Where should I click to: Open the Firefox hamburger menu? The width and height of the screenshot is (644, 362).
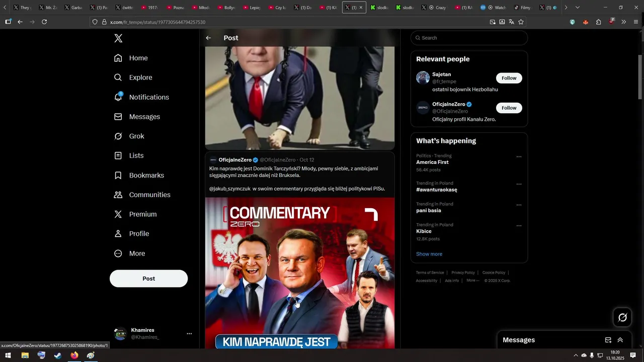[636, 22]
